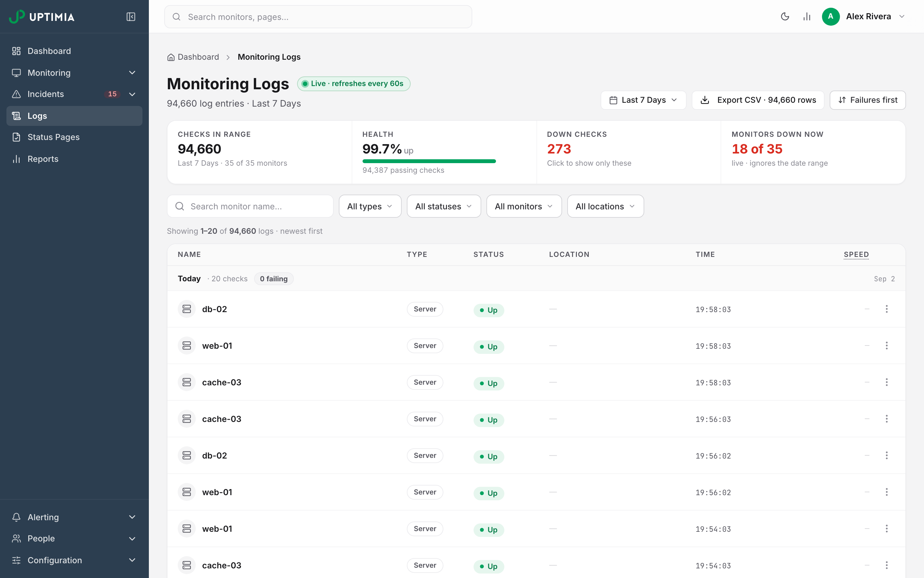This screenshot has height=578, width=924.
Task: Open the All monitors filter
Action: (524, 206)
